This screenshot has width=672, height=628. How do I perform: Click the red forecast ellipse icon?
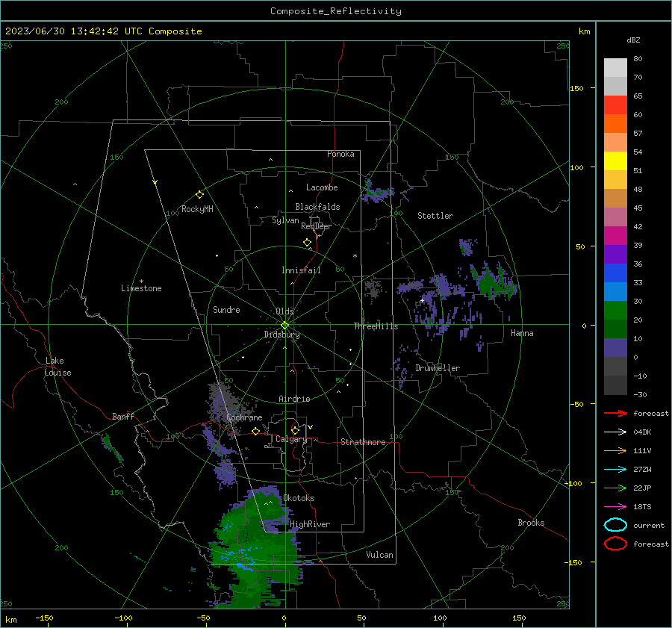coord(615,544)
